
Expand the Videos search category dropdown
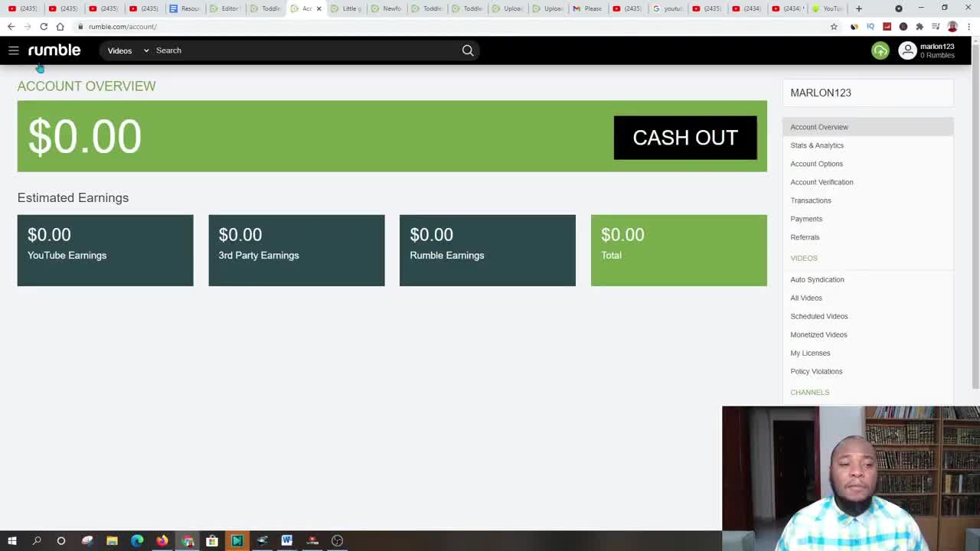click(128, 51)
